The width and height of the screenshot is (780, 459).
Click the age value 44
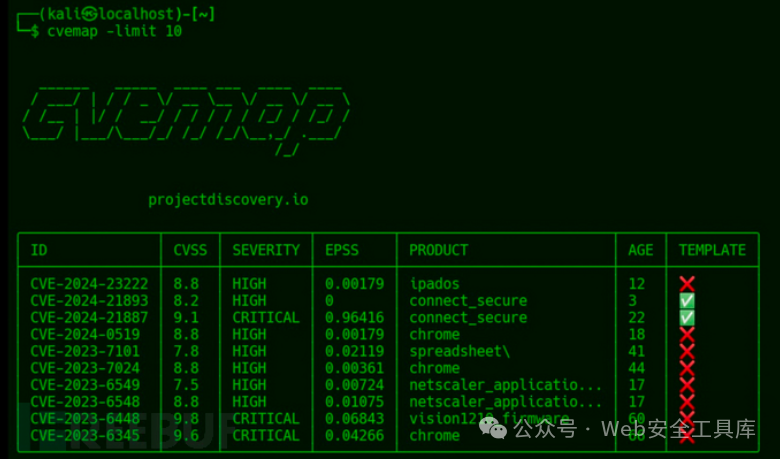coord(637,368)
